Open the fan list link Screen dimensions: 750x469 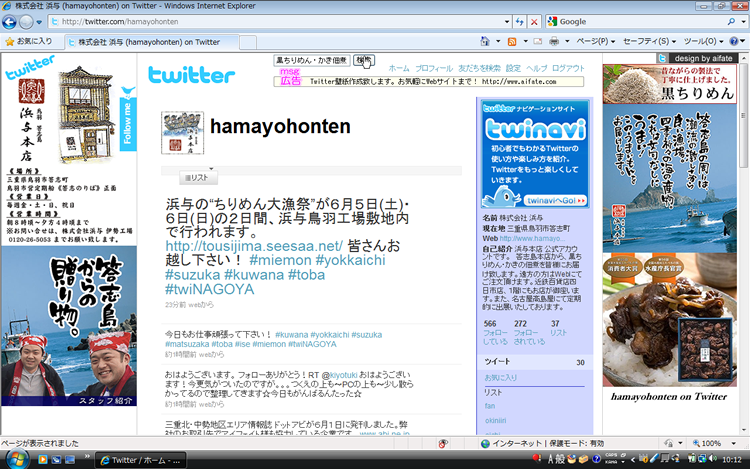tap(490, 406)
